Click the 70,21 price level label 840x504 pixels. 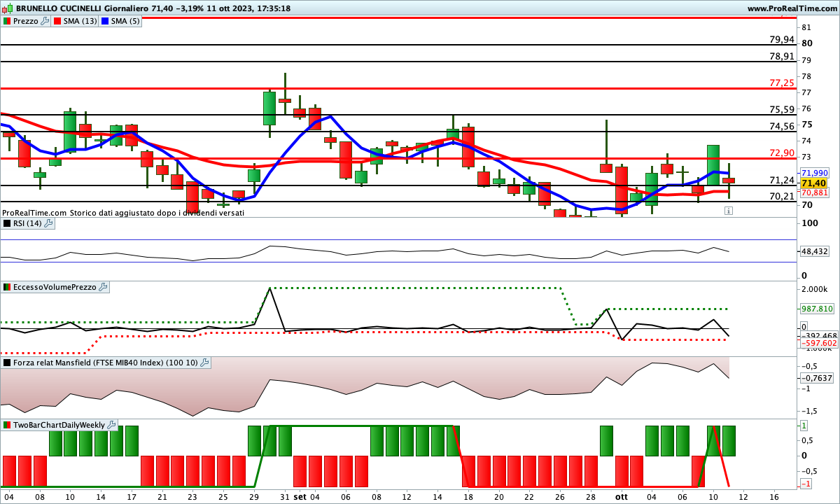tap(781, 196)
